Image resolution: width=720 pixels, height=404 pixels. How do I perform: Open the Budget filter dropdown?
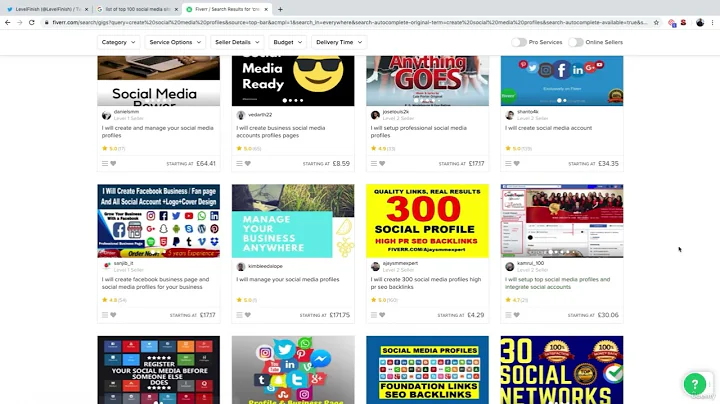[x=287, y=42]
